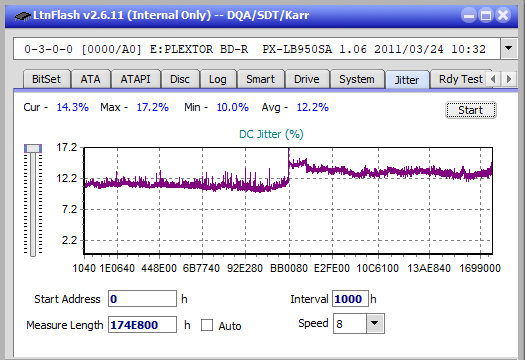
Task: Minimize the LtnFlash window
Action: click(x=469, y=15)
